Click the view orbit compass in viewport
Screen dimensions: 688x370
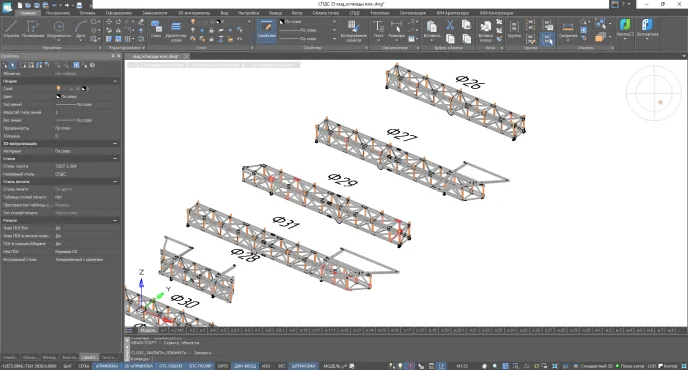pos(653,93)
